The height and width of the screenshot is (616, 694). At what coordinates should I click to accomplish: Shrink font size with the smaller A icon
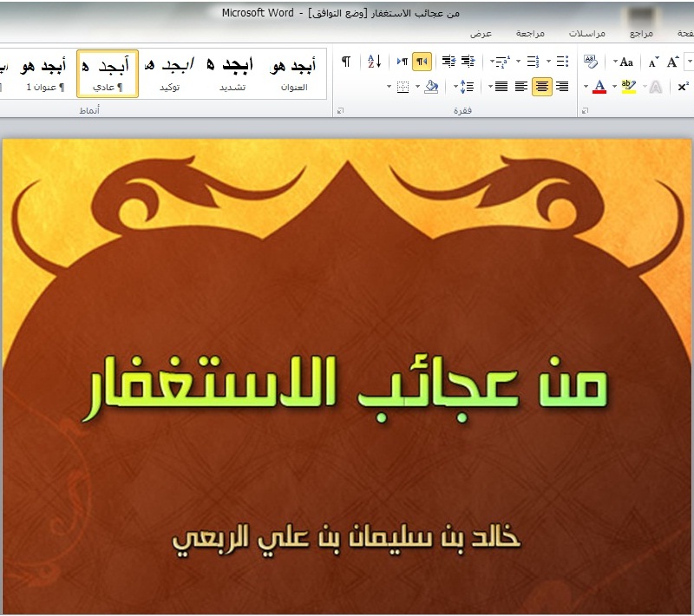[x=653, y=62]
